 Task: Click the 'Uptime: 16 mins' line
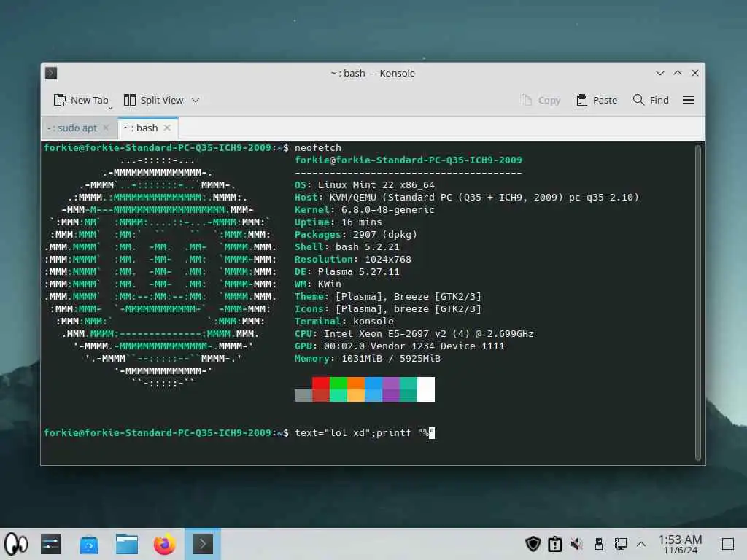[338, 222]
